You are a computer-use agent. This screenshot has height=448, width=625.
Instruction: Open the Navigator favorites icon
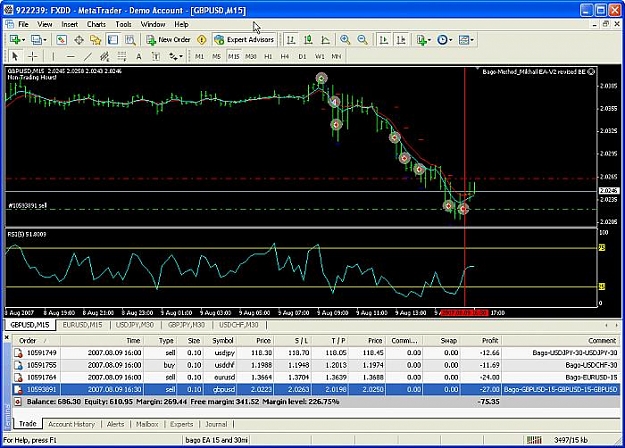click(x=96, y=40)
